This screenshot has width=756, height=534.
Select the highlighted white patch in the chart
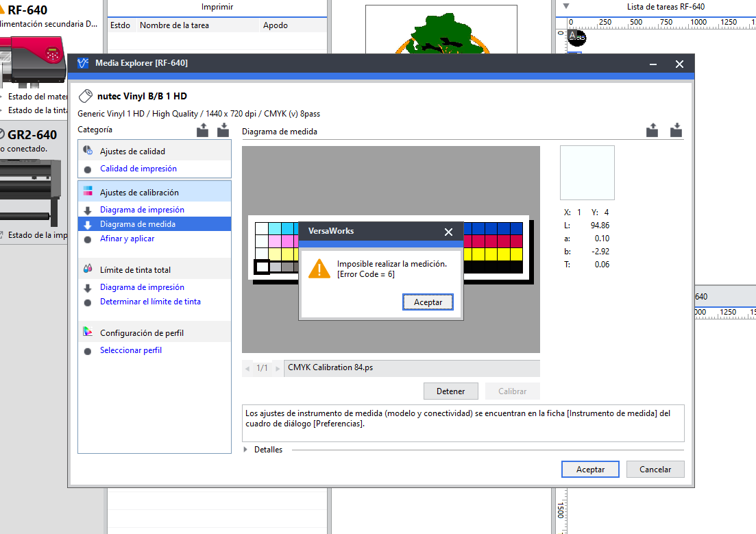[262, 267]
